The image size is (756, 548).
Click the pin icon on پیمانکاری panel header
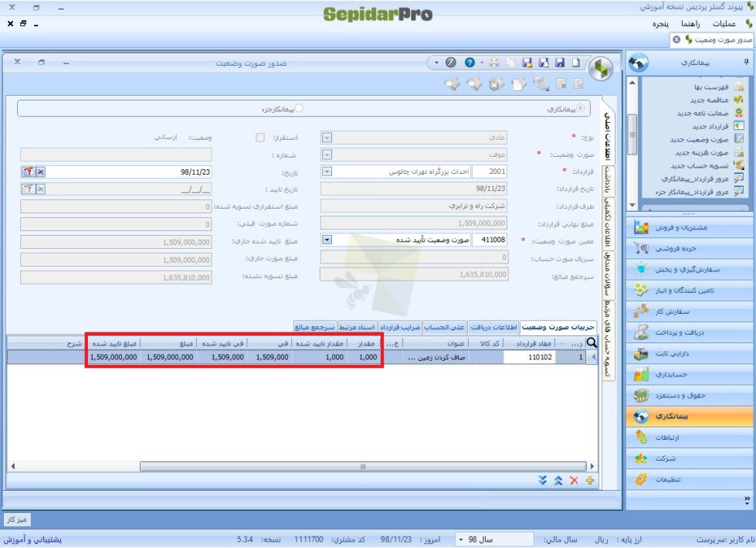746,62
